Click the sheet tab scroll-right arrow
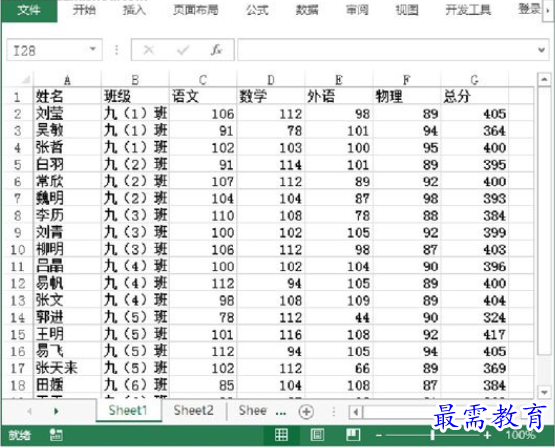This screenshot has height=448, width=555. pyautogui.click(x=56, y=411)
